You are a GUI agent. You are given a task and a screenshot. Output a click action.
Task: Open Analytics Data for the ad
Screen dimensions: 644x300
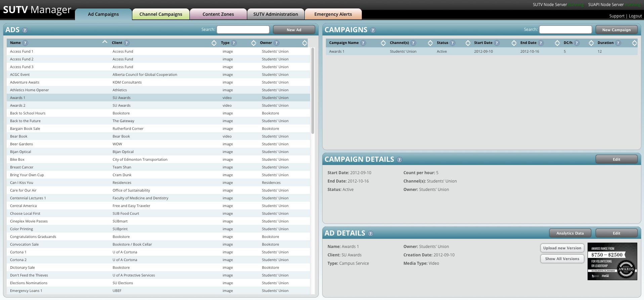[x=570, y=233]
